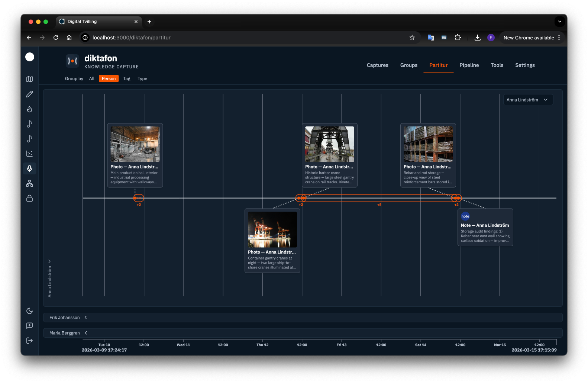The image size is (588, 383).
Task: Open production hall interior photo card
Action: (x=135, y=155)
